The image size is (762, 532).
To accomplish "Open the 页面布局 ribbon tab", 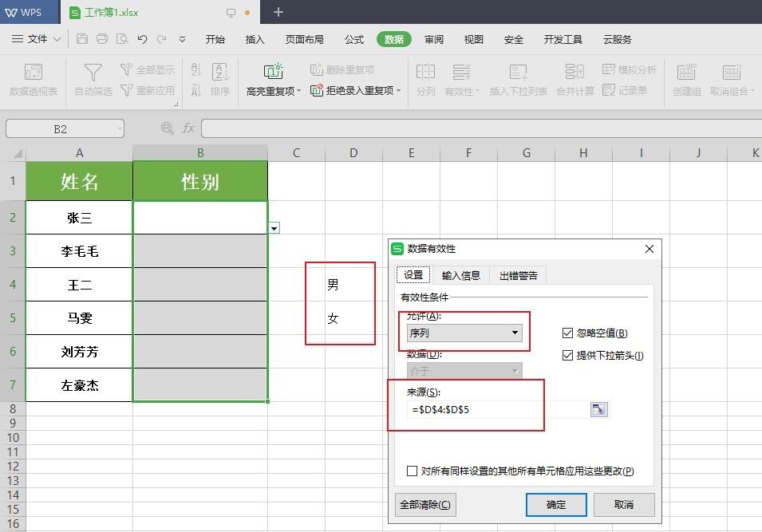I will tap(304, 39).
